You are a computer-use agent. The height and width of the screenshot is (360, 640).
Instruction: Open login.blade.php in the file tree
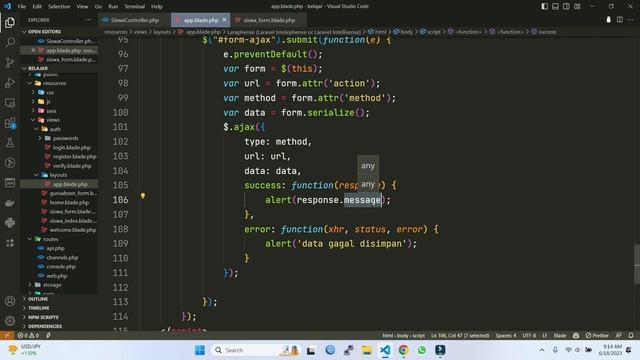coord(71,147)
